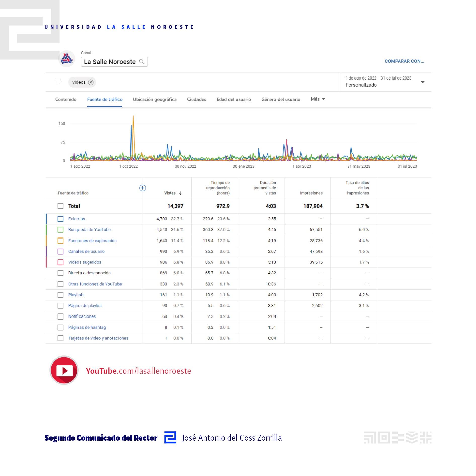476x476 pixels.
Task: Click the Vistas column header
Action: (x=170, y=193)
